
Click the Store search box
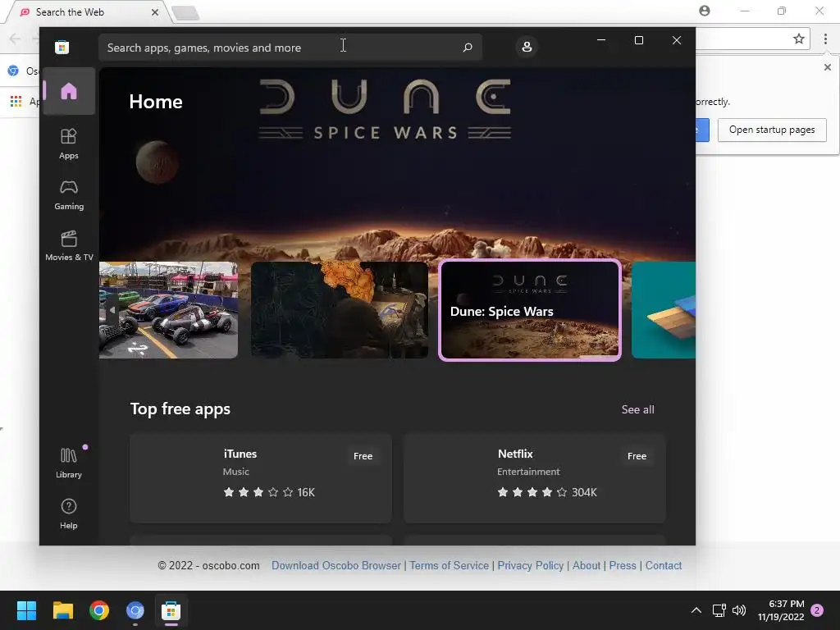pyautogui.click(x=290, y=47)
